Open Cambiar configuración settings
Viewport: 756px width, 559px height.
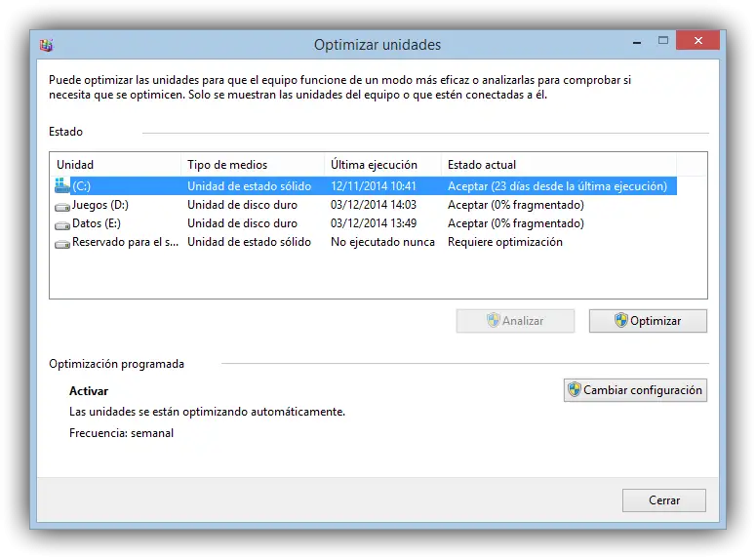point(635,389)
